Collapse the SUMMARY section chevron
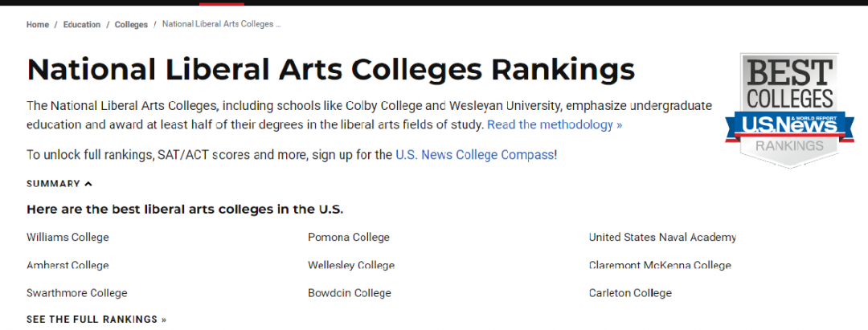This screenshot has width=868, height=330. tap(88, 184)
